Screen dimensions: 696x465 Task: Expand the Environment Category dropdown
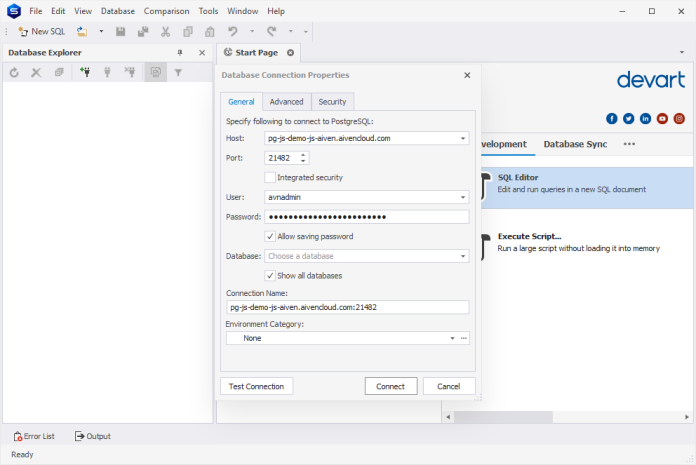[x=452, y=338]
